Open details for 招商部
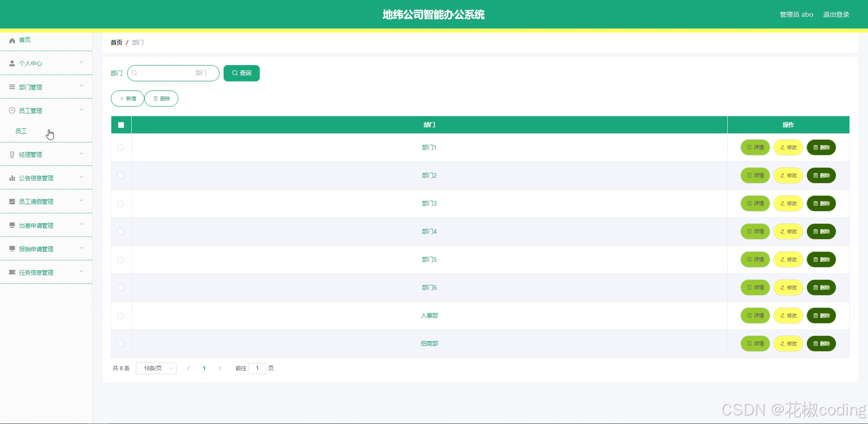The image size is (868, 424). (755, 344)
